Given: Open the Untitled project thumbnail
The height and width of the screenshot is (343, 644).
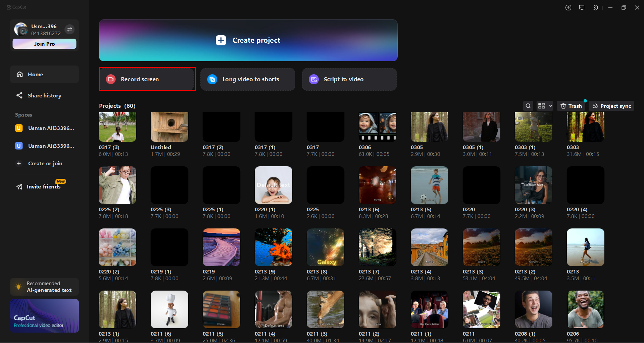Looking at the screenshot, I should (x=169, y=127).
